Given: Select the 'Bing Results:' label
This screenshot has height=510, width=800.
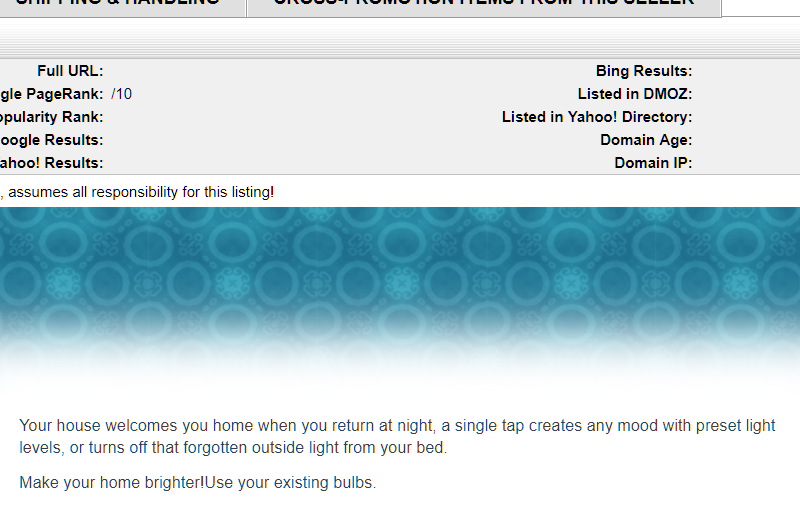Looking at the screenshot, I should pos(644,71).
